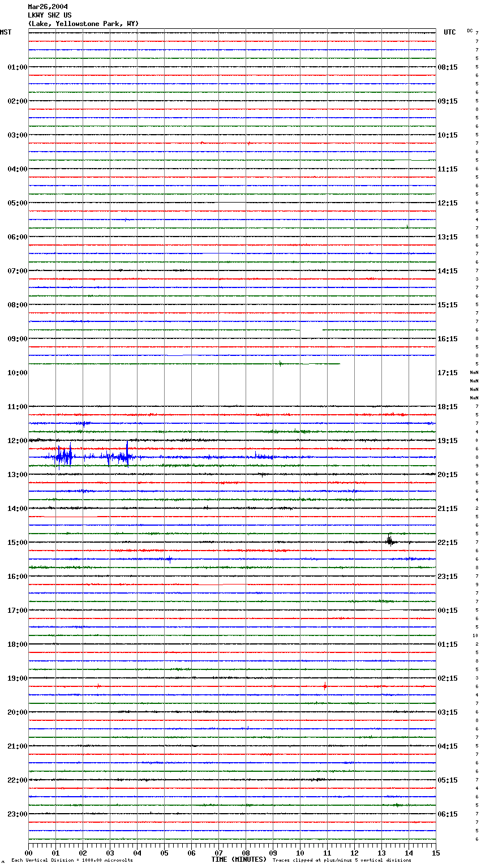The width and height of the screenshot is (481, 868).
Task: Click the MST column header
Action: coord(6,32)
